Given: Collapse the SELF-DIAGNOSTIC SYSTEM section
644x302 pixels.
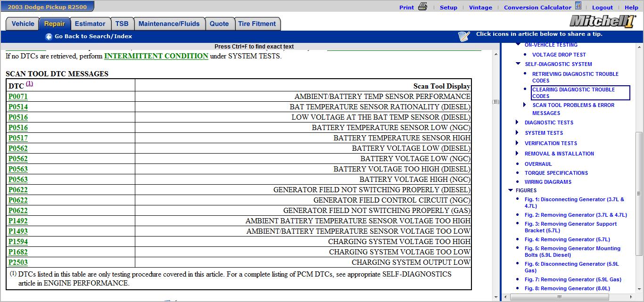Looking at the screenshot, I should [518, 64].
